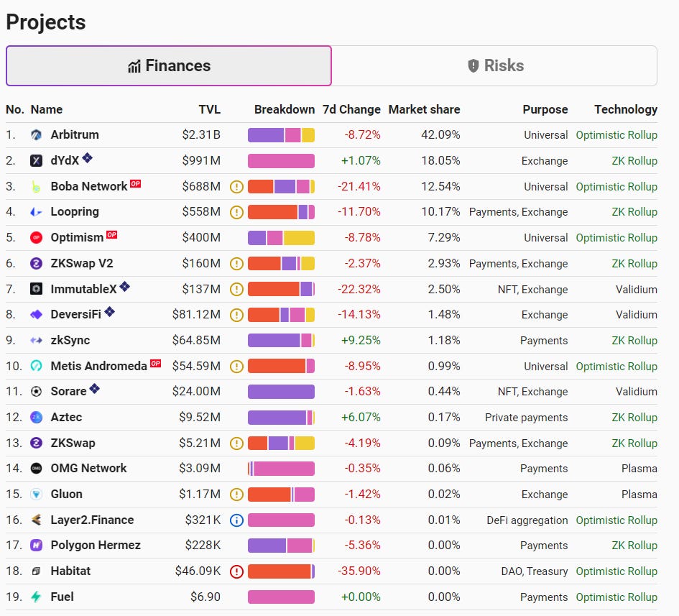Open the Polygon Hermez project link
This screenshot has height=616, width=679.
pyautogui.click(x=96, y=546)
